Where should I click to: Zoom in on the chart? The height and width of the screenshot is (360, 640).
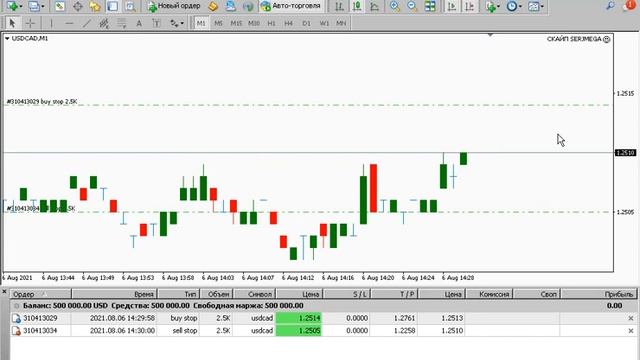(395, 6)
